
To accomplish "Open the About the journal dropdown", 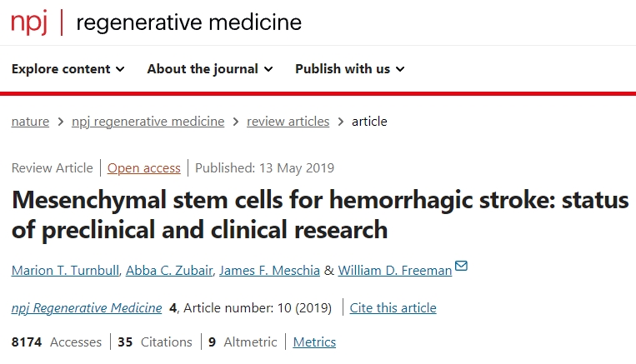I will [209, 69].
